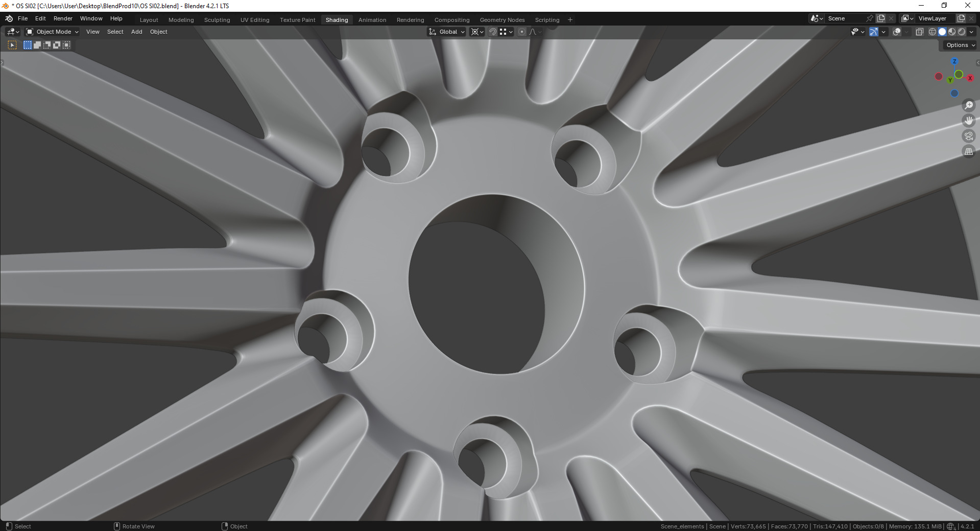Remove the ViewLayer with X icon
This screenshot has width=980, height=531.
pos(971,18)
